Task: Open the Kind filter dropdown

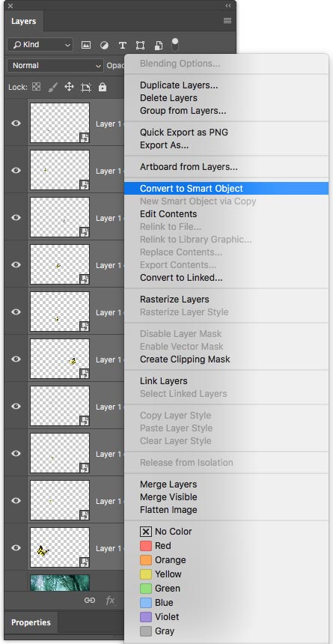Action: click(40, 45)
